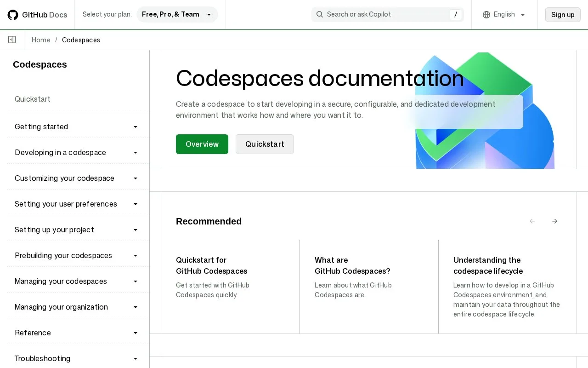The image size is (588, 368).
Task: Open Quickstart for GitHub Codespaces card
Action: [x=212, y=265]
